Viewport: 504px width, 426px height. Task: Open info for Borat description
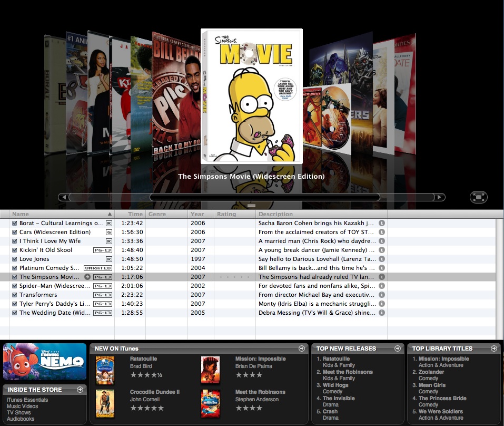(x=381, y=223)
